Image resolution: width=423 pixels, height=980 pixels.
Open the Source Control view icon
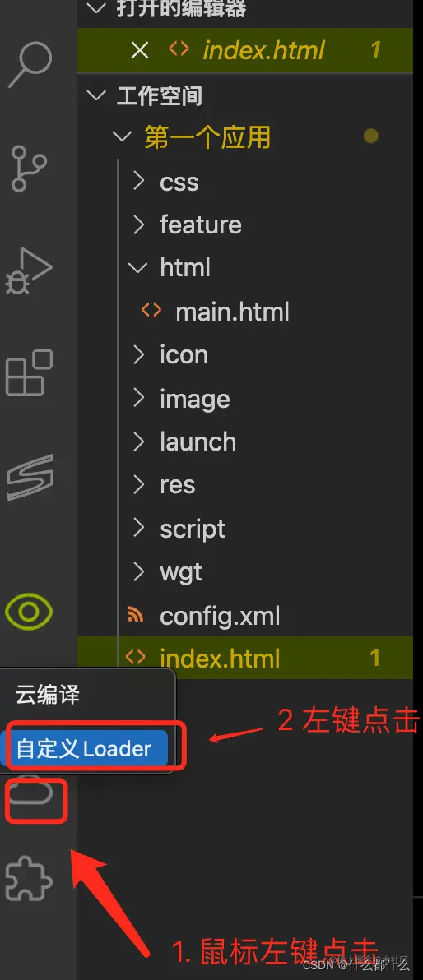[29, 168]
